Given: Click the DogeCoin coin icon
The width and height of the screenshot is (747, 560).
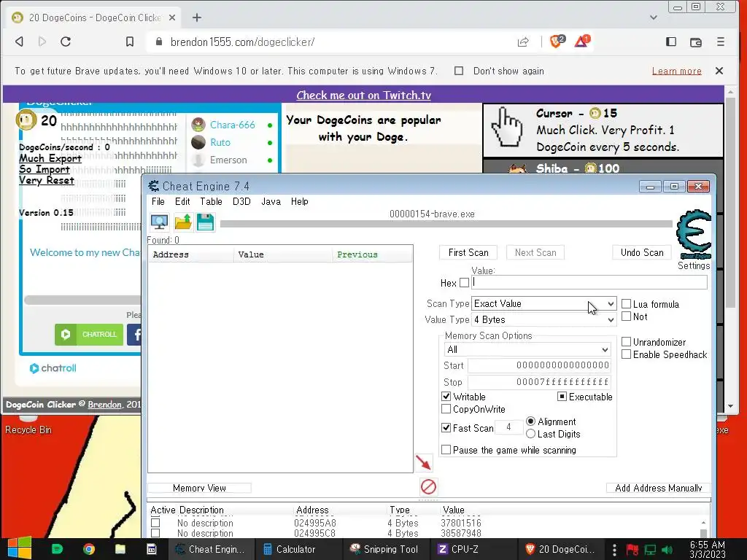Looking at the screenshot, I should [x=26, y=120].
